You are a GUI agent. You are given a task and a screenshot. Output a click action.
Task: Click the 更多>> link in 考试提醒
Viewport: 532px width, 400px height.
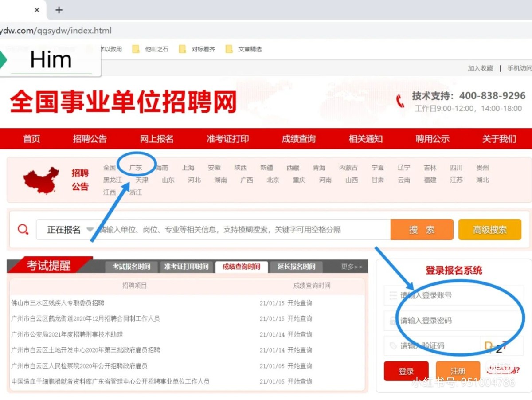click(x=352, y=267)
